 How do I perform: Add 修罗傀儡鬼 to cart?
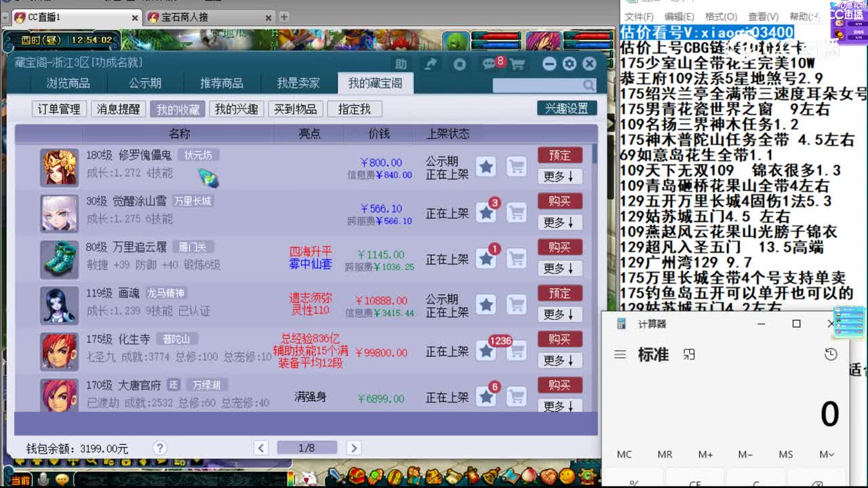pos(517,166)
